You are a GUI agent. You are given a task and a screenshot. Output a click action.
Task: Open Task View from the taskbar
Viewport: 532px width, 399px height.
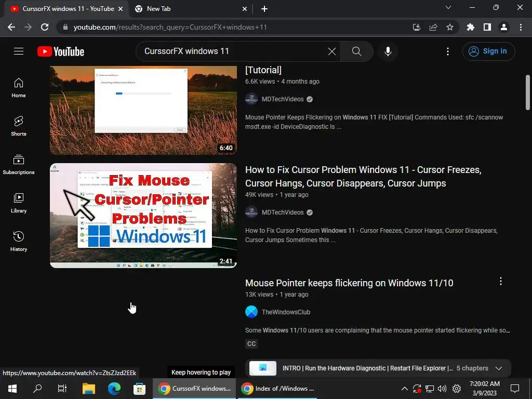tap(62, 389)
